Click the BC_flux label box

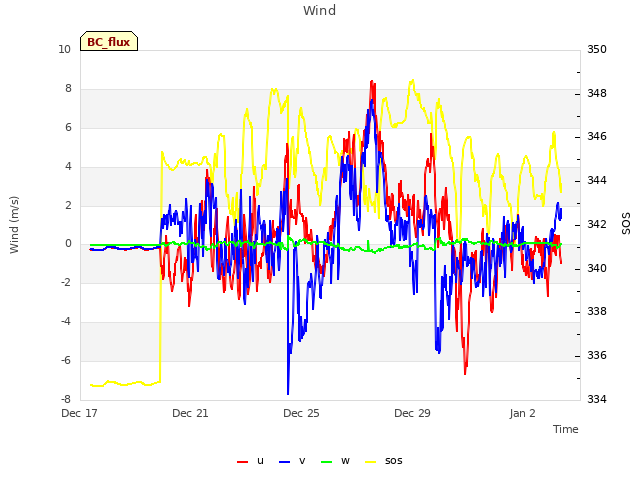[x=109, y=41]
